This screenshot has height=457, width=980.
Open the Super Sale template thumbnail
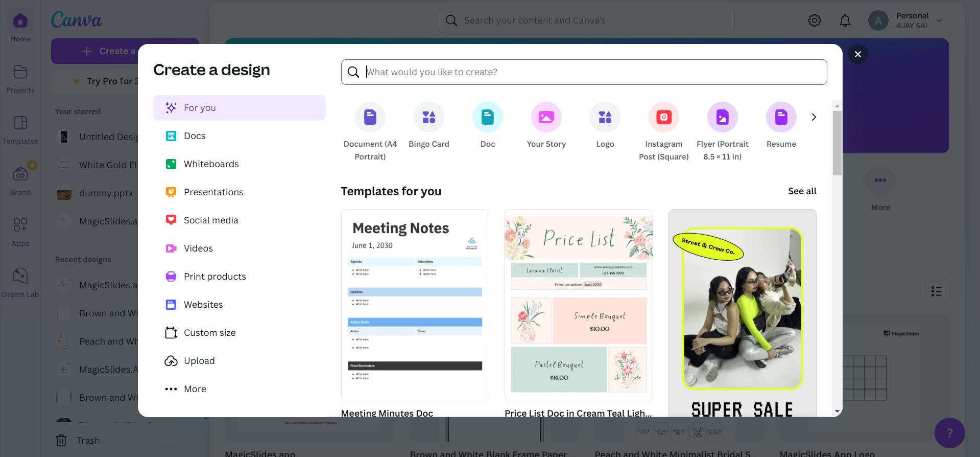coord(743,313)
